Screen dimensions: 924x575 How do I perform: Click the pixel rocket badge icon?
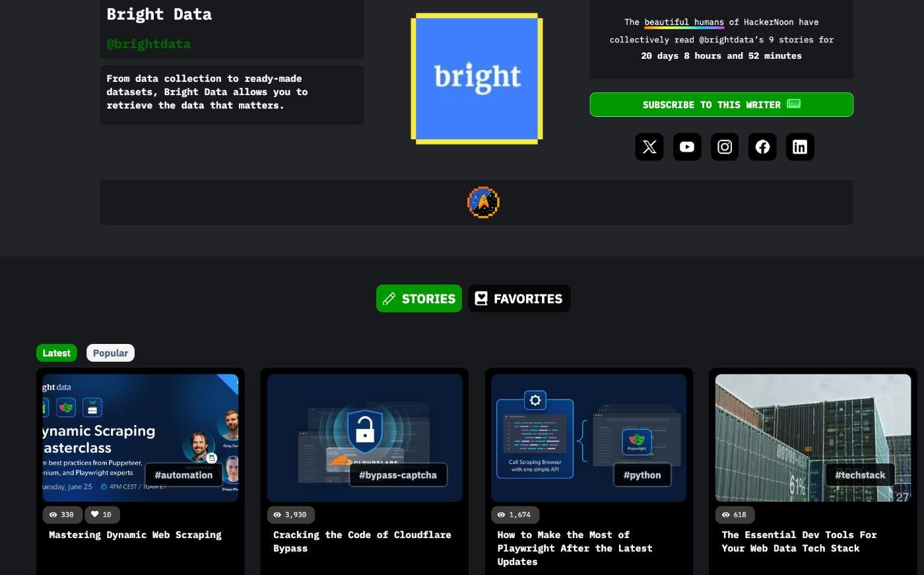483,202
